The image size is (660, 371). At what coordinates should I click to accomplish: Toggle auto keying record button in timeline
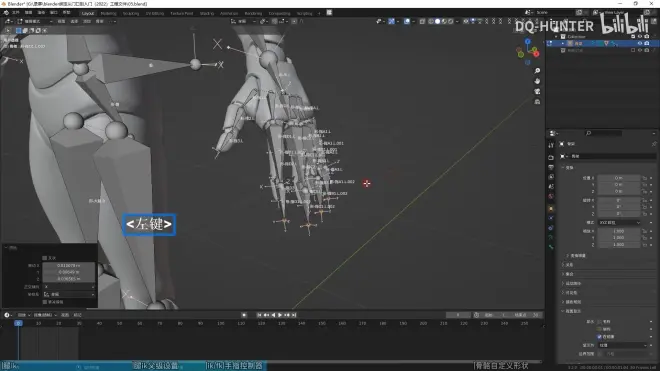coord(244,315)
